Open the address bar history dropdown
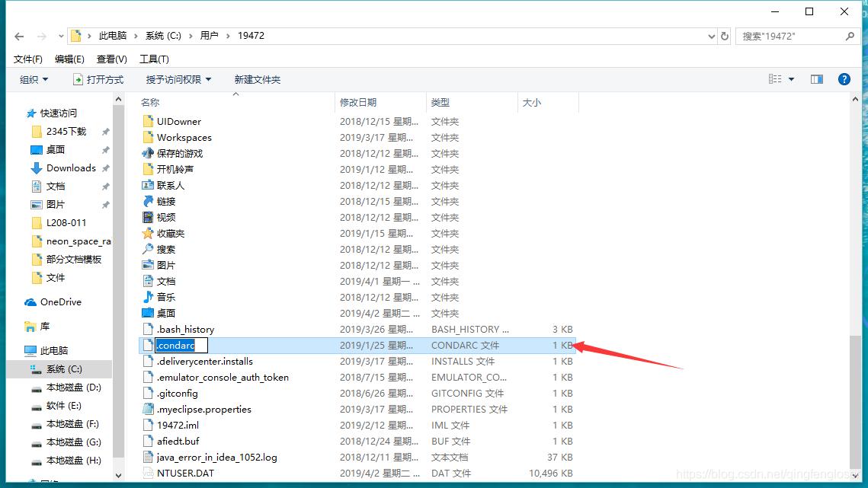The height and width of the screenshot is (488, 868). click(711, 35)
